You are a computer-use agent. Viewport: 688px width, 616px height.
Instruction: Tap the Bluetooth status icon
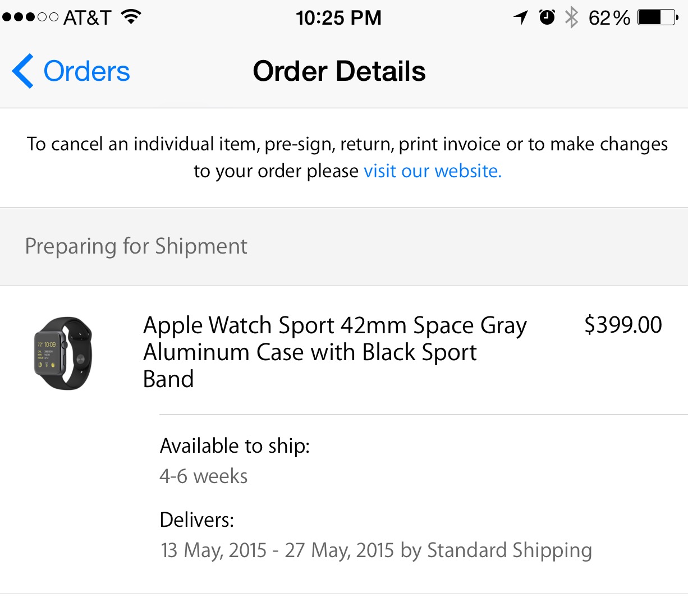click(571, 17)
